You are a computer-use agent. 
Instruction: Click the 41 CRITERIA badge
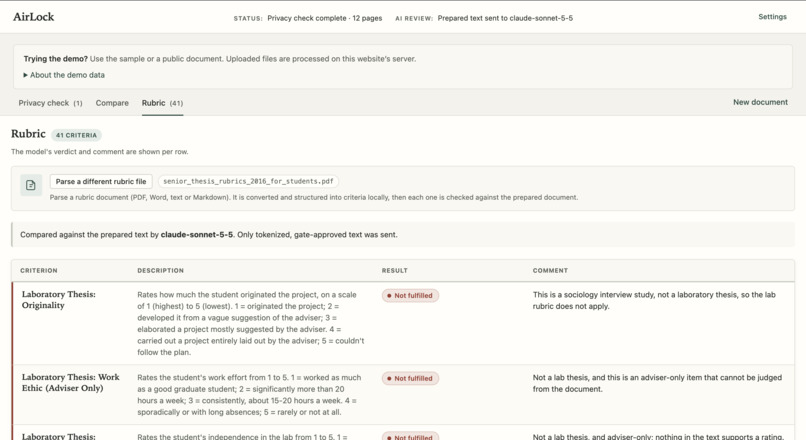tap(76, 135)
